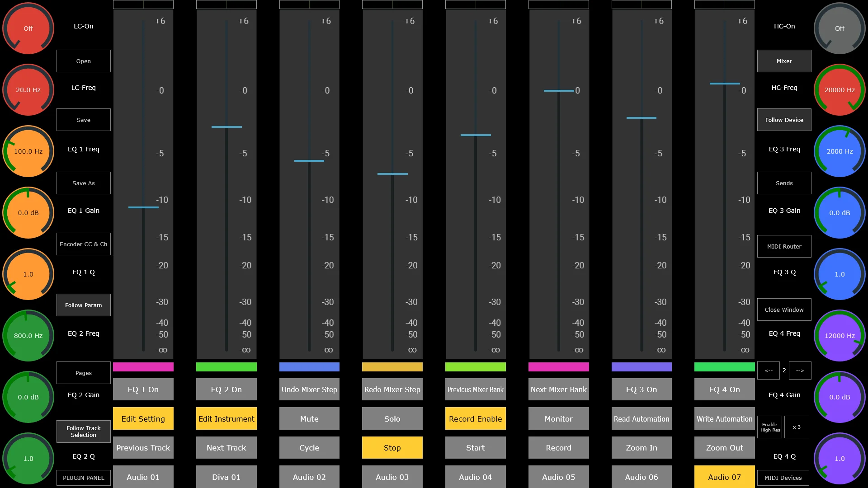
Task: Go to previous page with left arrow
Action: click(x=769, y=371)
